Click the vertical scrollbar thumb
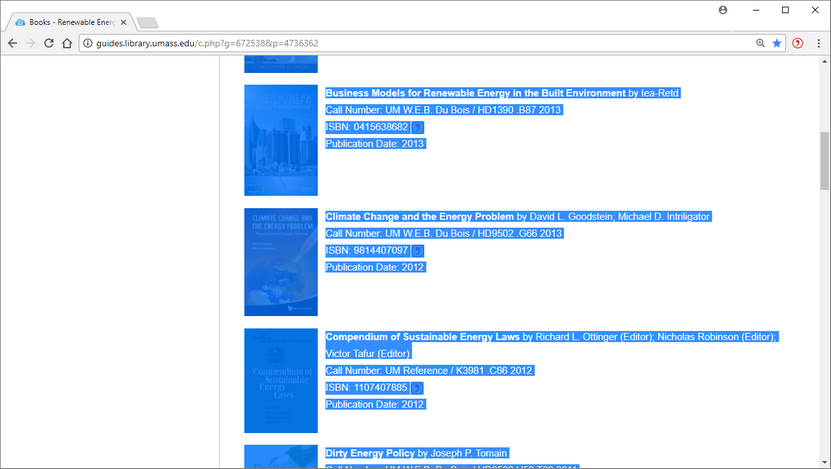Screen dimensions: 831x469 click(824, 161)
